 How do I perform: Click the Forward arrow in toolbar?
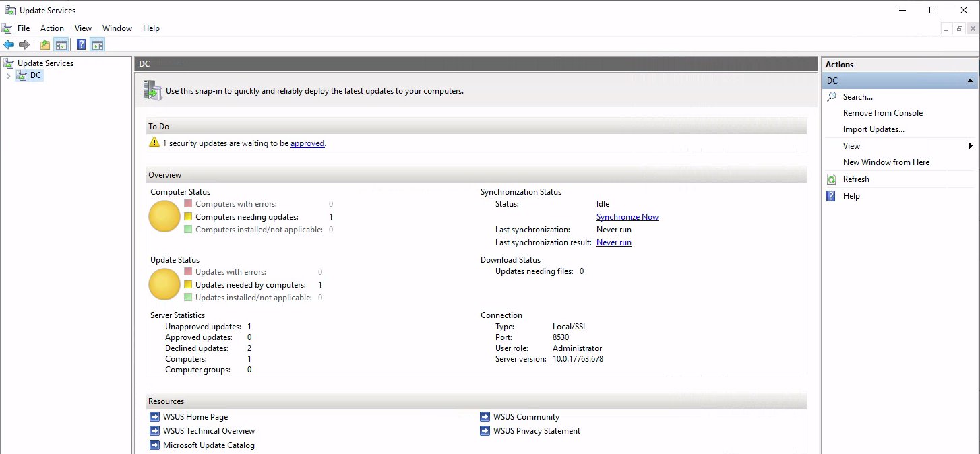pos(24,45)
